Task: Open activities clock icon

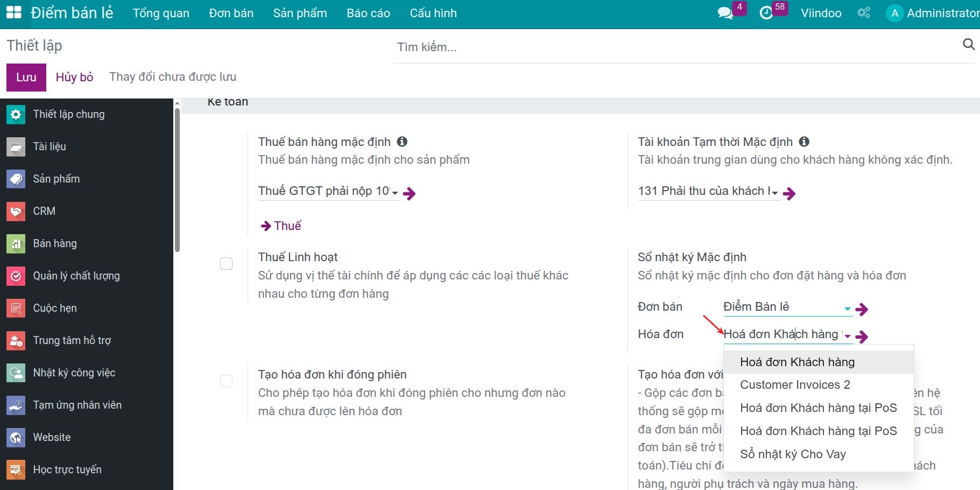Action: pyautogui.click(x=766, y=13)
